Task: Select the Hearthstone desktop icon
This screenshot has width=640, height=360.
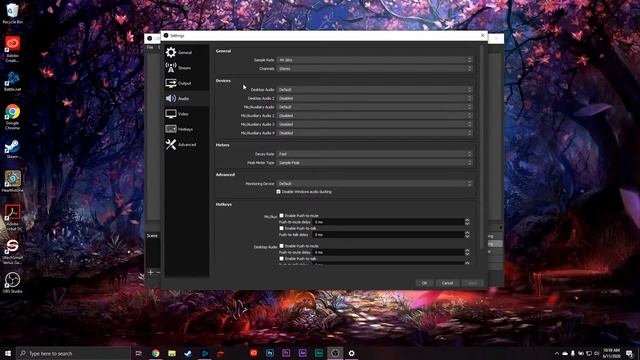Action: [13, 181]
